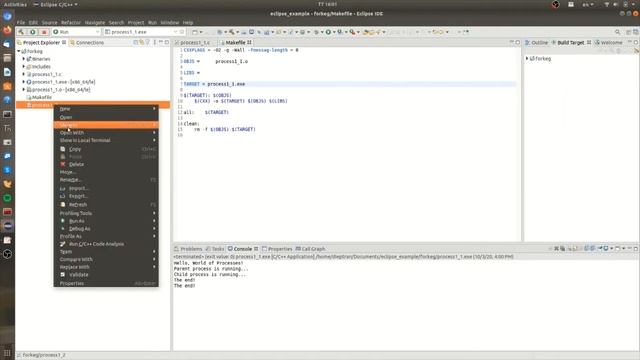
Task: Select Makefile in Project Explorer tree
Action: (42, 97)
